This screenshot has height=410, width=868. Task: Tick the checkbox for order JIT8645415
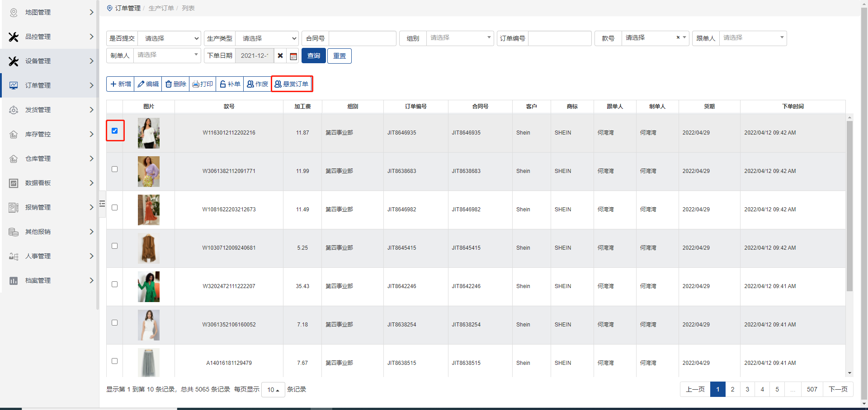114,246
